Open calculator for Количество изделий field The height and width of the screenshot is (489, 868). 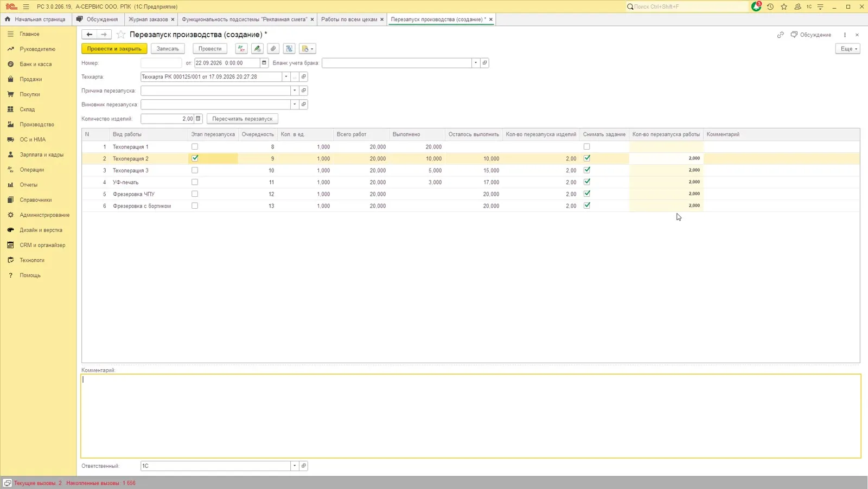198,119
